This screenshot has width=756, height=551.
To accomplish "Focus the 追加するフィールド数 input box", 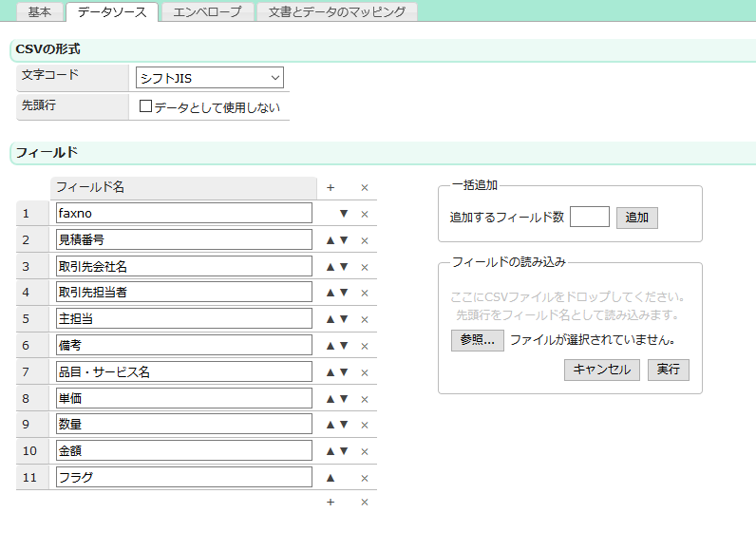I will [589, 218].
